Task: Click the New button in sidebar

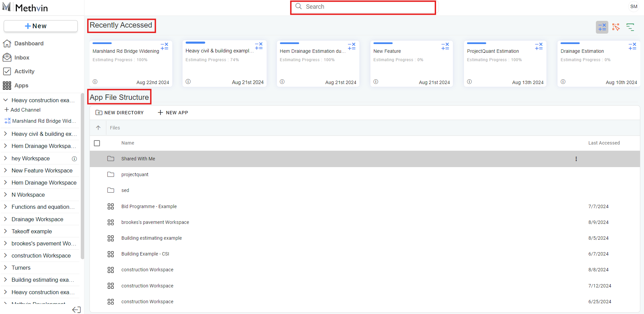Action: coord(41,26)
